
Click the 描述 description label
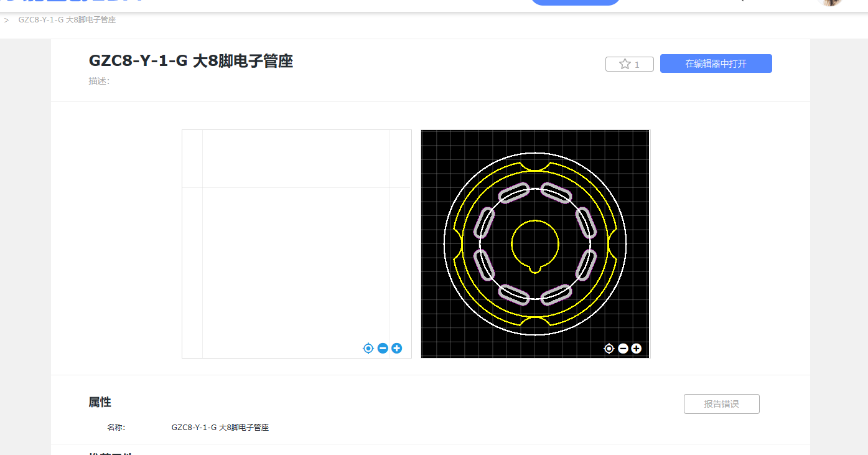click(x=99, y=81)
